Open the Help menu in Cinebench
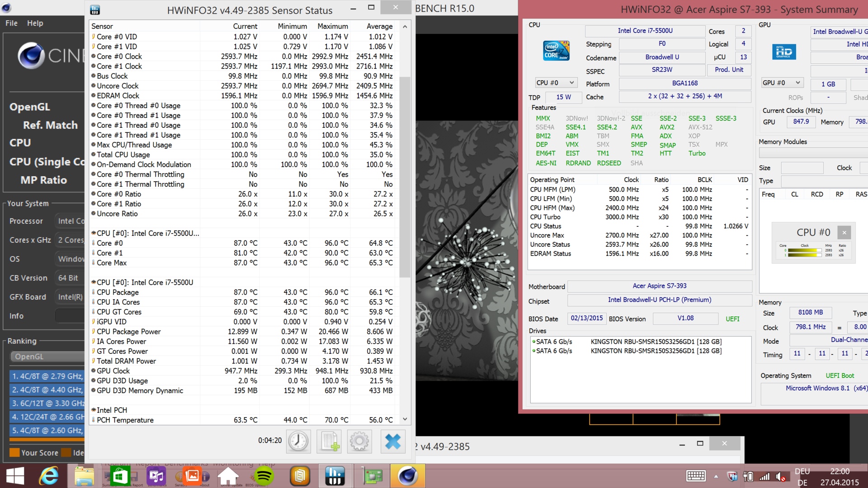This screenshot has width=868, height=488. point(35,23)
